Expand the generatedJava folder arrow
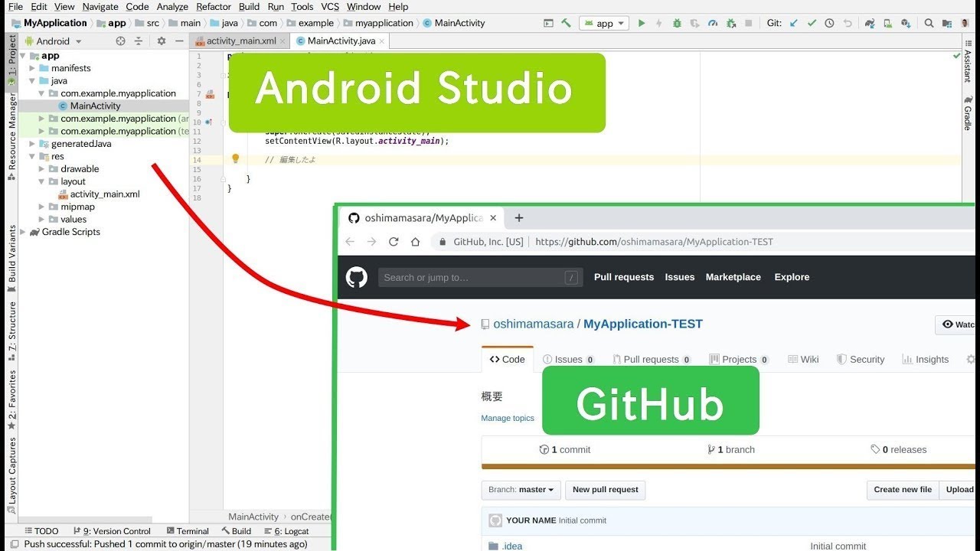 [33, 144]
